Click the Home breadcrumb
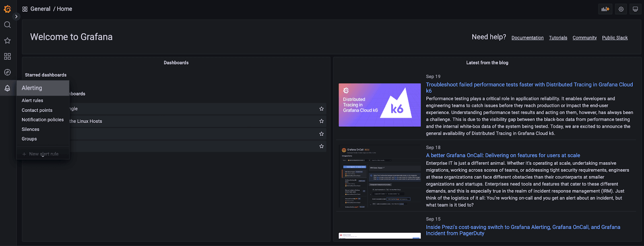The image size is (644, 246). (x=64, y=9)
